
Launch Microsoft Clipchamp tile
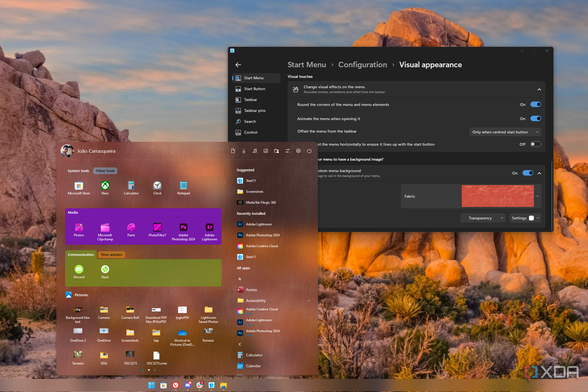point(105,232)
